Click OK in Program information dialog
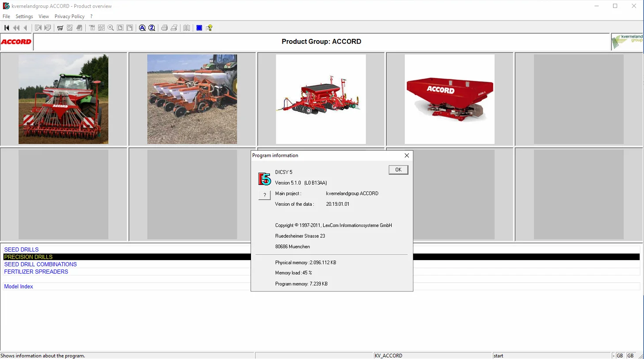Viewport: 644px width, 359px height. click(398, 170)
